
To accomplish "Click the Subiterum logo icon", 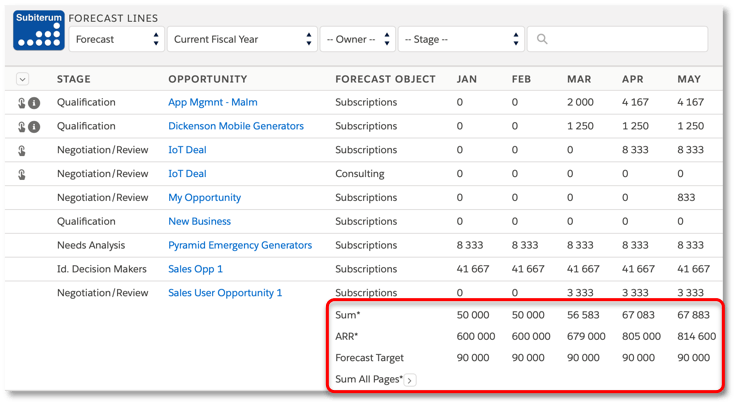I will [x=39, y=30].
